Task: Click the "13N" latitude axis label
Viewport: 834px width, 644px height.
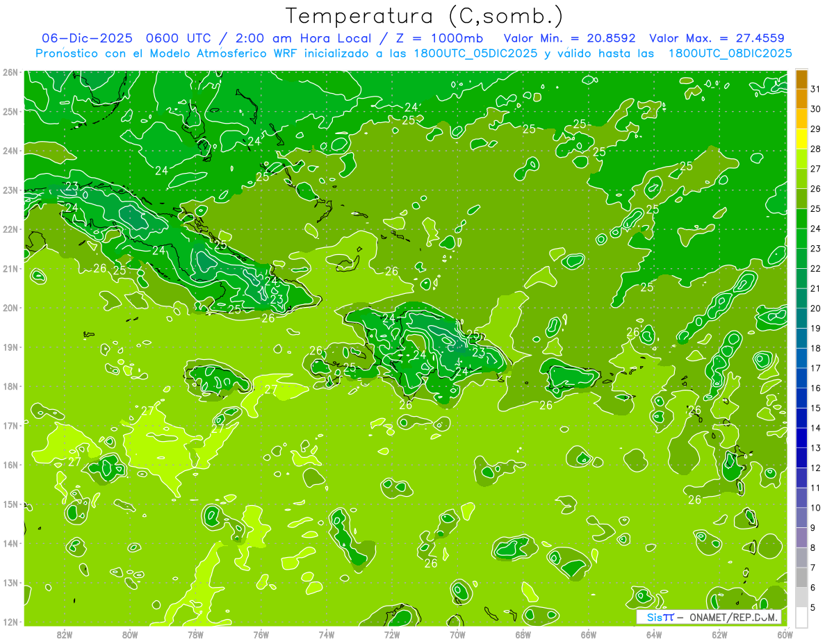Action: point(10,583)
